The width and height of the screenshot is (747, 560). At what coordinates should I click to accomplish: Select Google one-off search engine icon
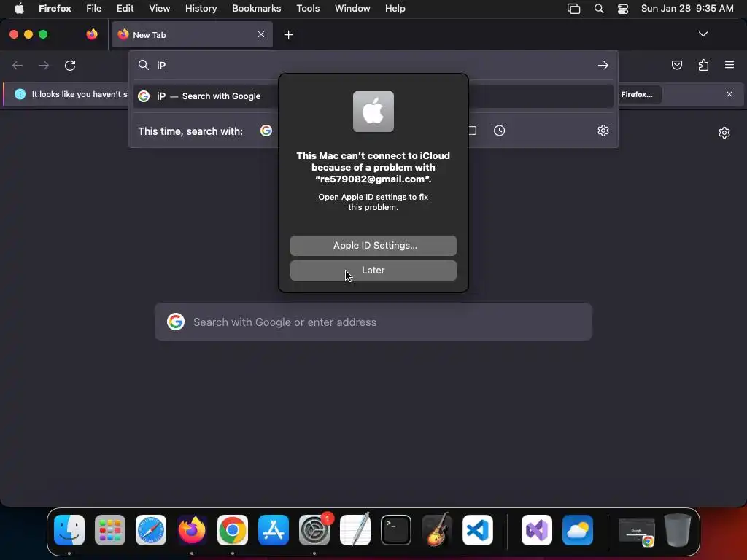click(x=266, y=131)
